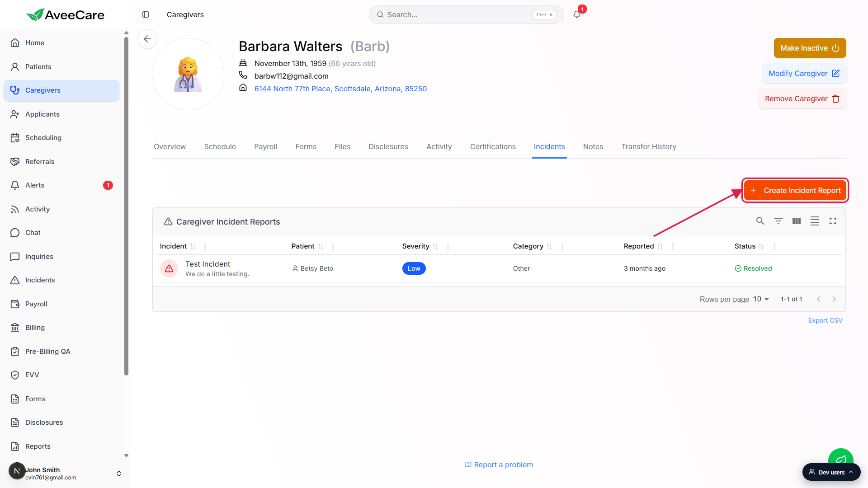Open caregiver address link
This screenshot has width=868, height=488.
tap(340, 89)
